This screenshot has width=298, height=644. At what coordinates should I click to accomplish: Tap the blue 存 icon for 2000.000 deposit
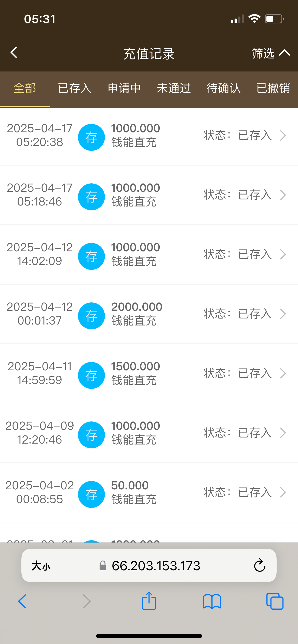pos(91,316)
